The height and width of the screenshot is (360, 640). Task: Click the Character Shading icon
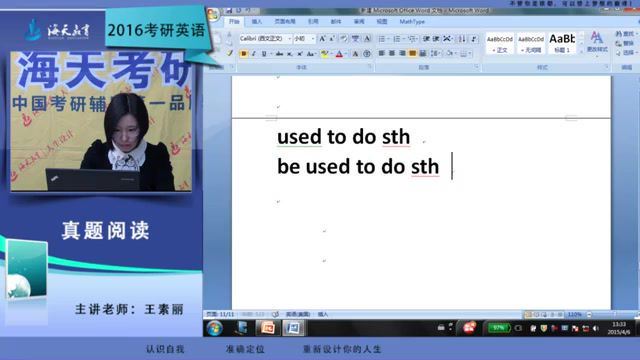(x=355, y=53)
